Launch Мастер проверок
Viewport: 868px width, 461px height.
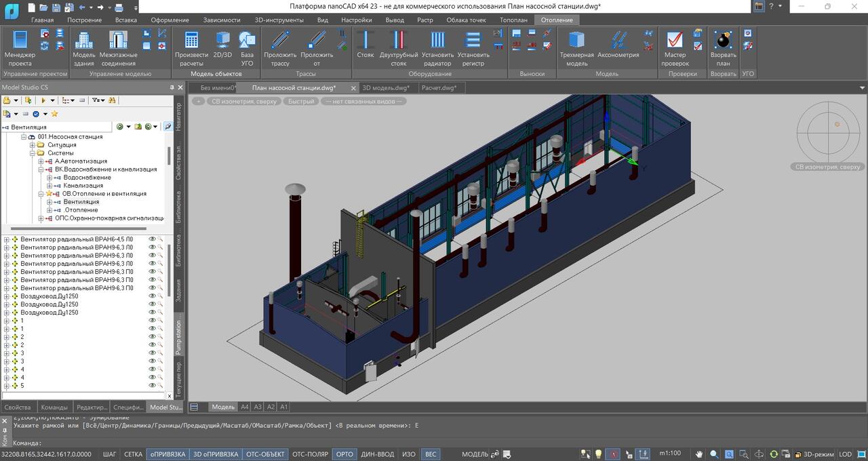(675, 47)
